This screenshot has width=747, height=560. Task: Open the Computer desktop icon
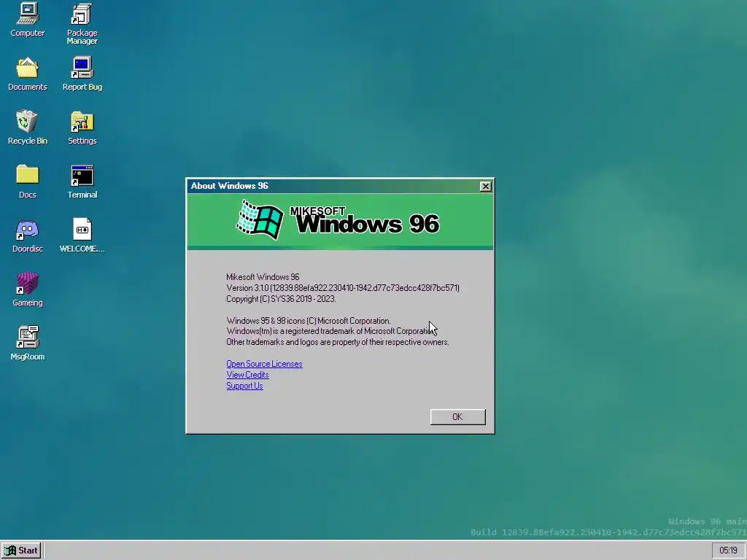click(27, 20)
